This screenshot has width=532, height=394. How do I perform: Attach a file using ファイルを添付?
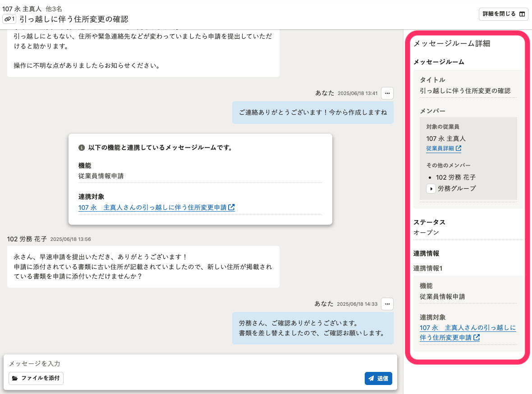[36, 378]
